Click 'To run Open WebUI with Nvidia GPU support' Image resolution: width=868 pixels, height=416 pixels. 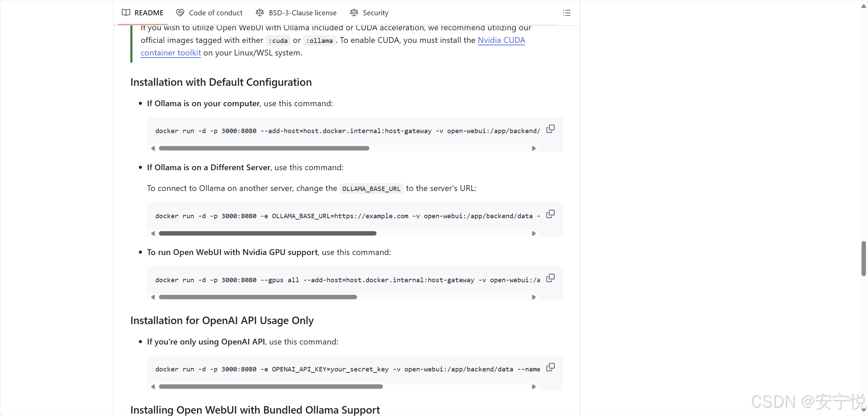[232, 252]
